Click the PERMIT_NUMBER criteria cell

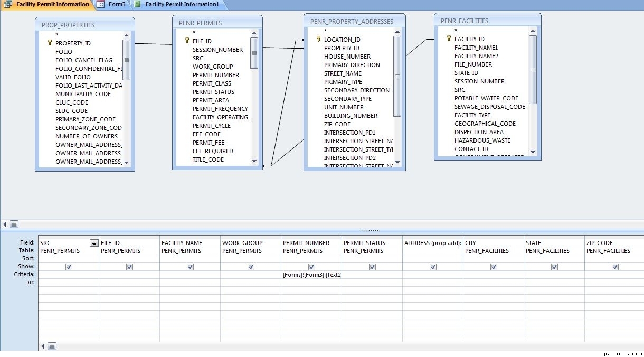point(311,275)
